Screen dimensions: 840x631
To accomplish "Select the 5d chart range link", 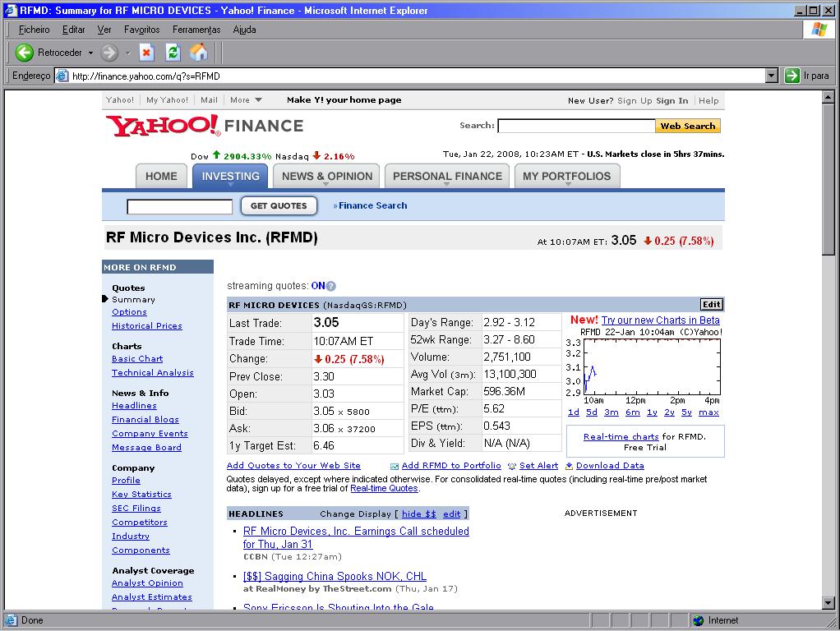I will tap(592, 412).
